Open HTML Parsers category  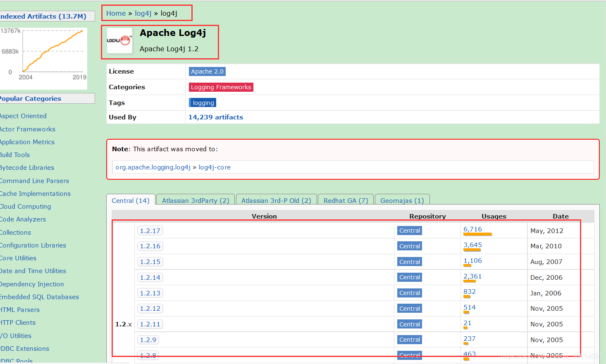[19, 310]
